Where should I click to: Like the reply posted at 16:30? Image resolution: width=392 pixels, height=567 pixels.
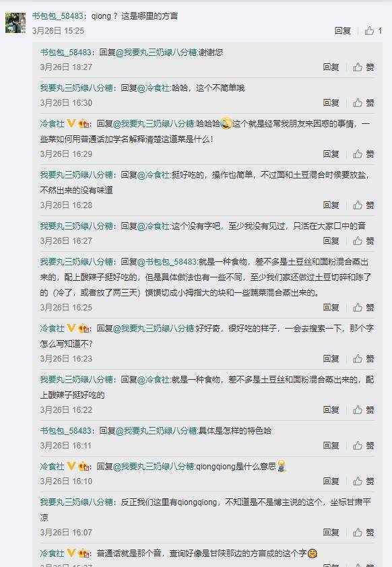click(x=358, y=103)
